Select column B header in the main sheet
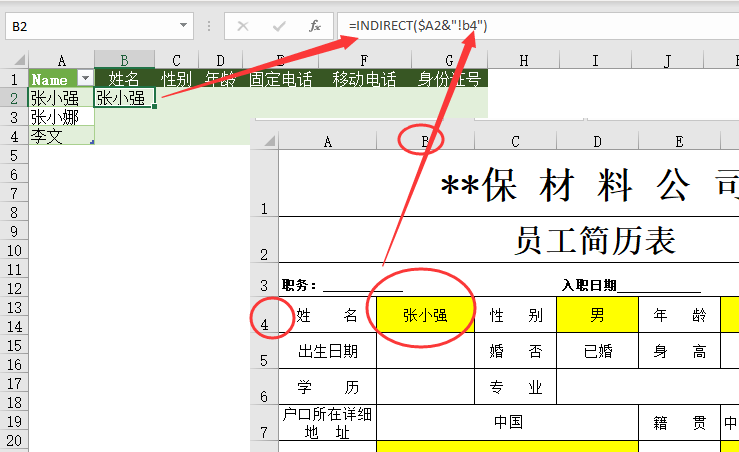 (124, 60)
